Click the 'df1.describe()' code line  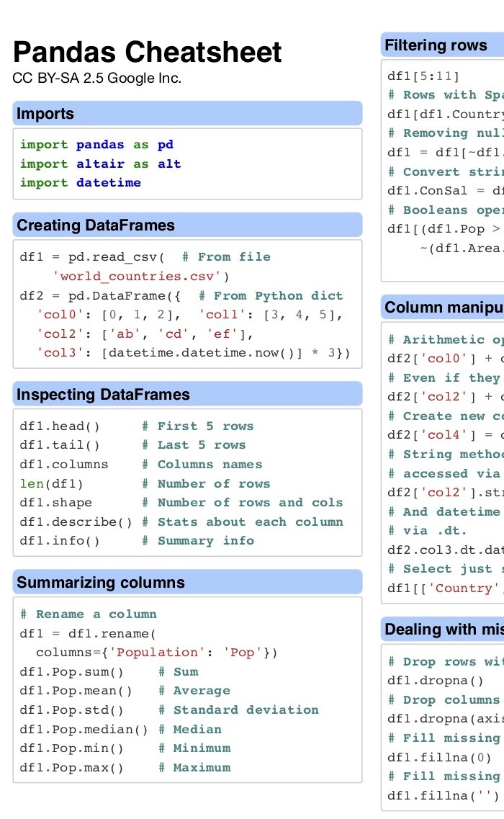point(76,522)
